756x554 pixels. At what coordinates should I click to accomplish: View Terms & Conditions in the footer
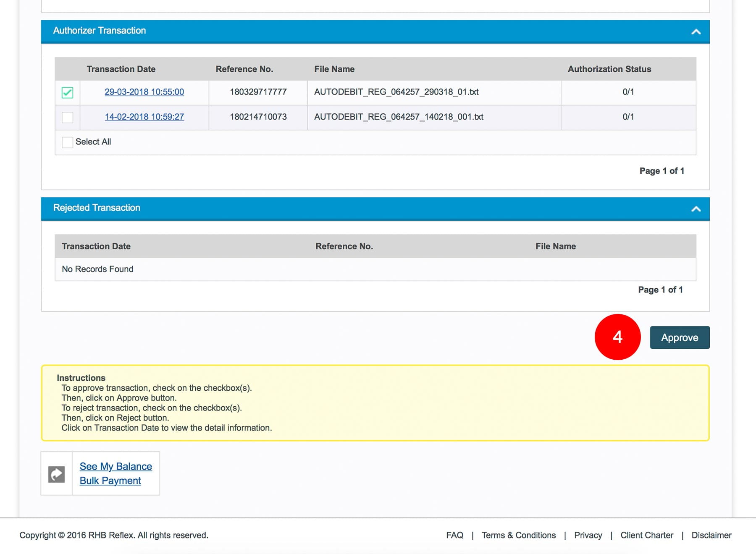pos(518,535)
